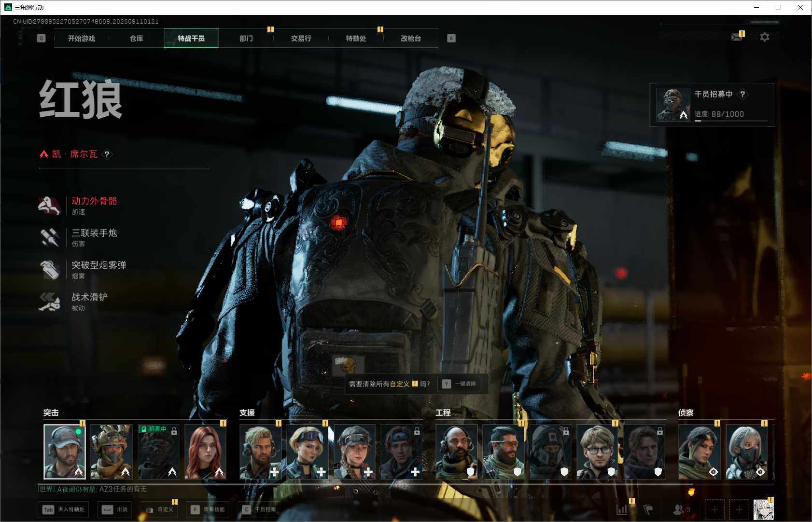Screen dimensions: 812x522
Task: Open the world chat message line
Action: tap(92, 489)
